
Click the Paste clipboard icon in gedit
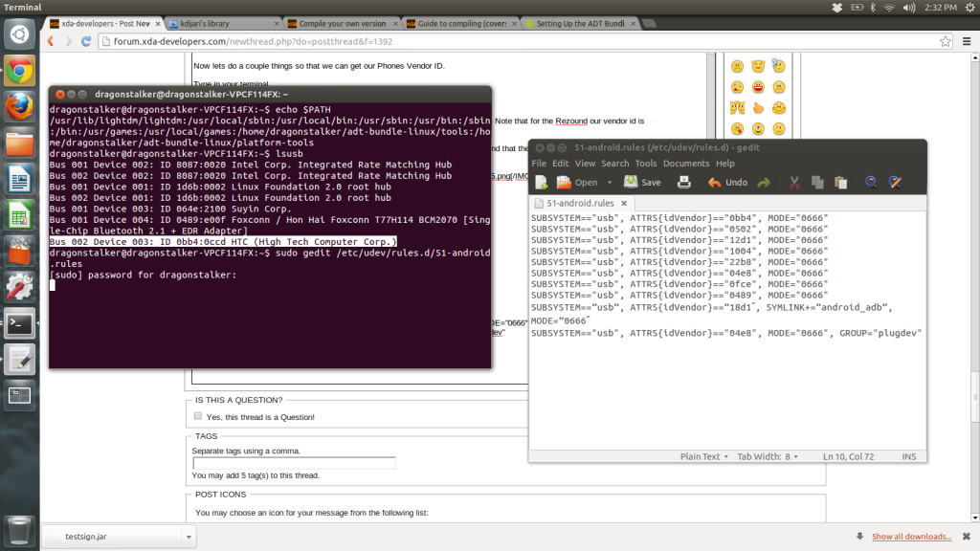841,183
